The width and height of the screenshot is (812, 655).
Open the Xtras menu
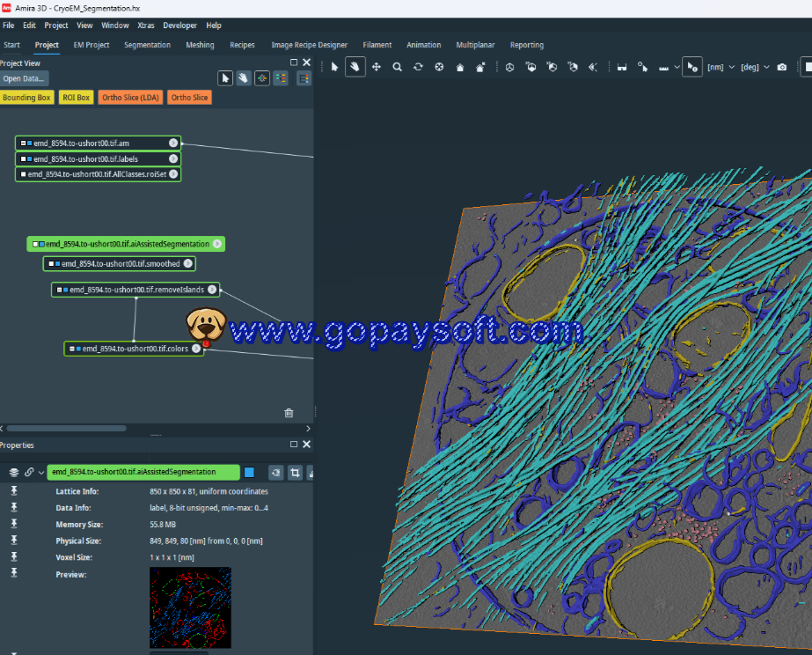145,26
